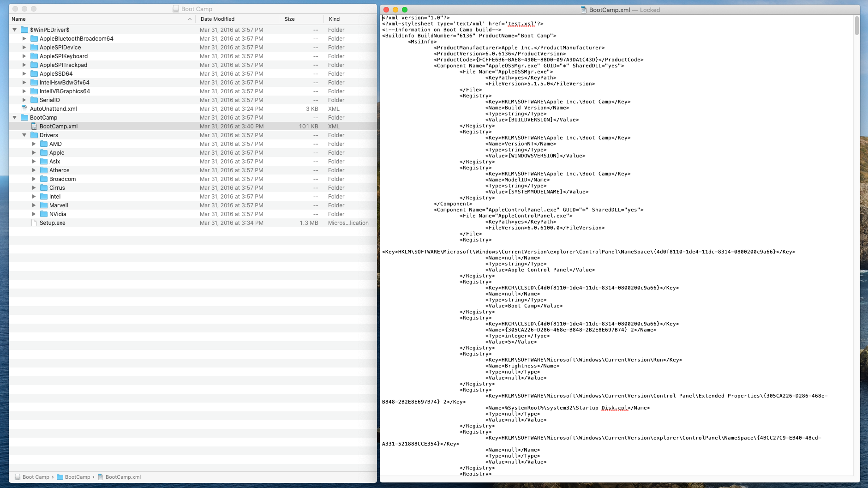Select the AppleSPIDevice folder name
868x488 pixels.
(60, 48)
